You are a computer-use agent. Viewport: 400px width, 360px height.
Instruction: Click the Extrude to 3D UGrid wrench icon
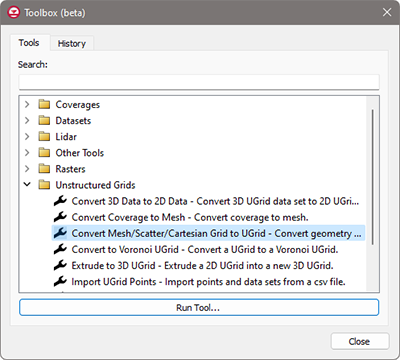tap(60, 265)
